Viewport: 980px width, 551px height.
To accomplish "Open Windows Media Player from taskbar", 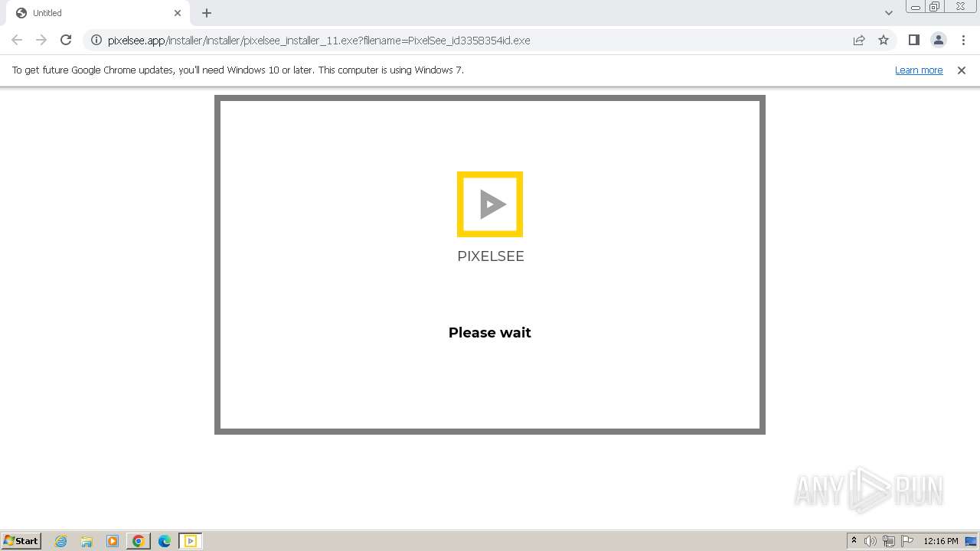I will (113, 541).
